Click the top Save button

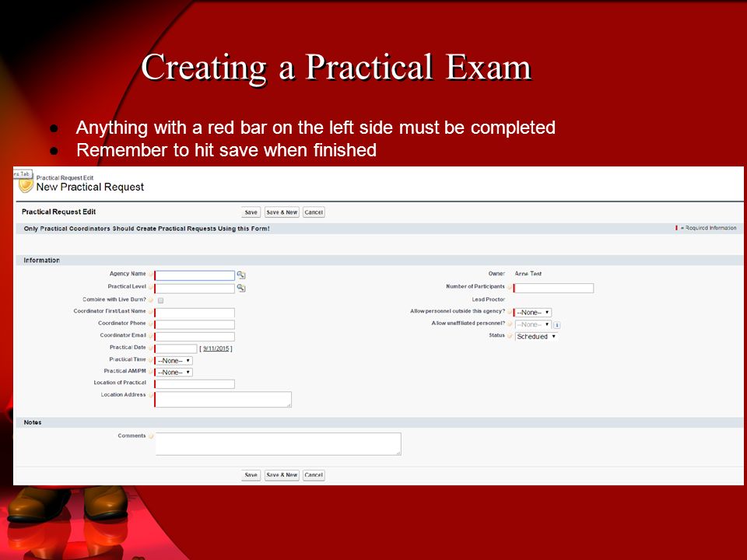pos(251,212)
